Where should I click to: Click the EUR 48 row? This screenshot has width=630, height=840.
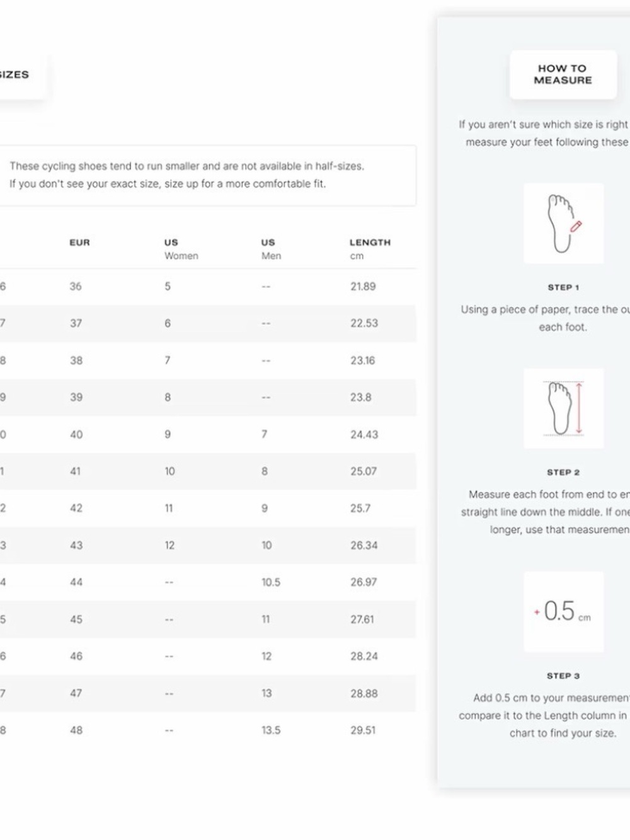tap(208, 730)
